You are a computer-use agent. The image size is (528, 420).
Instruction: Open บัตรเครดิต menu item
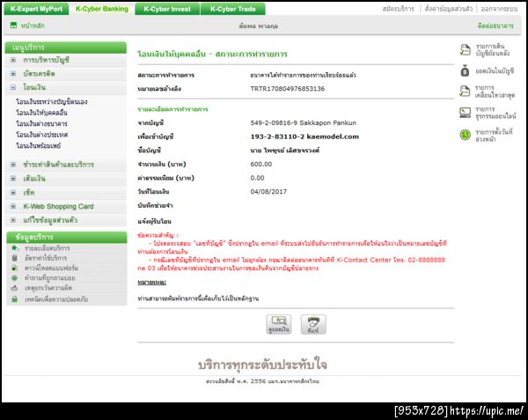pyautogui.click(x=39, y=74)
